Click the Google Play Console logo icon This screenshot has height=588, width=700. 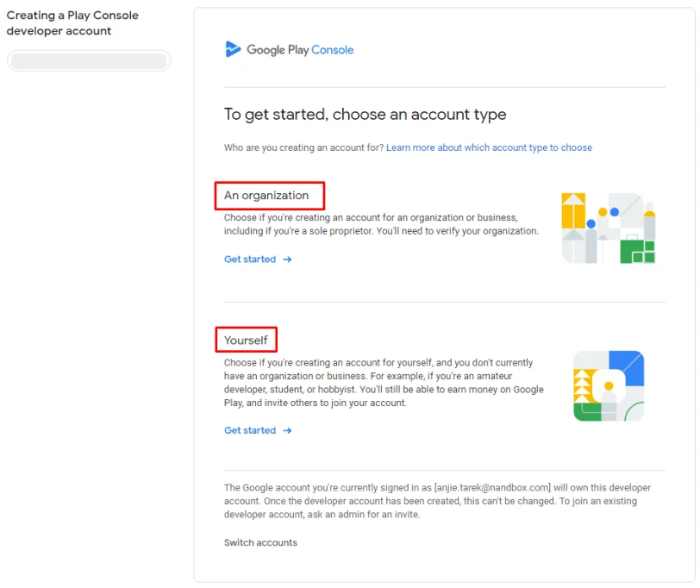pyautogui.click(x=233, y=49)
